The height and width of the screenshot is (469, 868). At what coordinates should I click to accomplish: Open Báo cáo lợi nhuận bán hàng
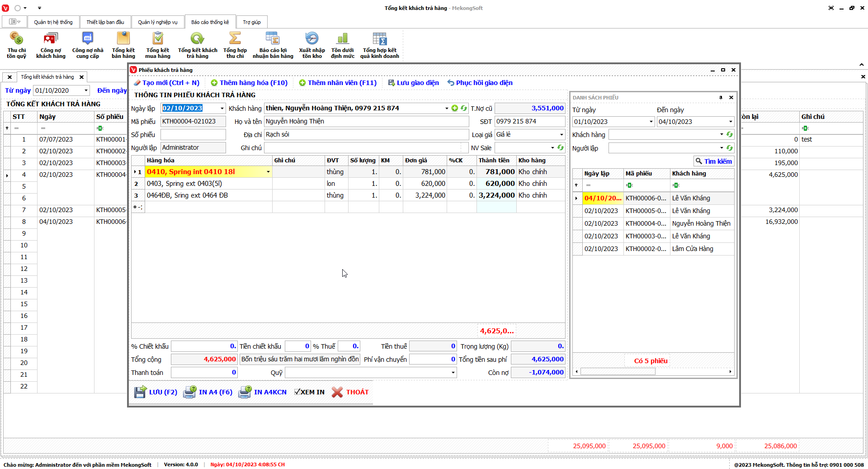(273, 45)
